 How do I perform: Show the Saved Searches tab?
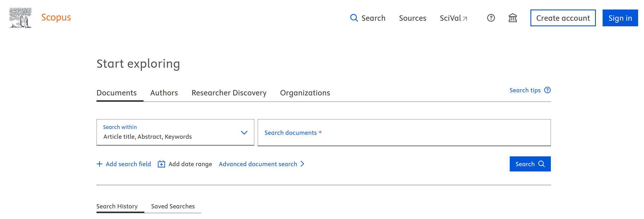173,206
